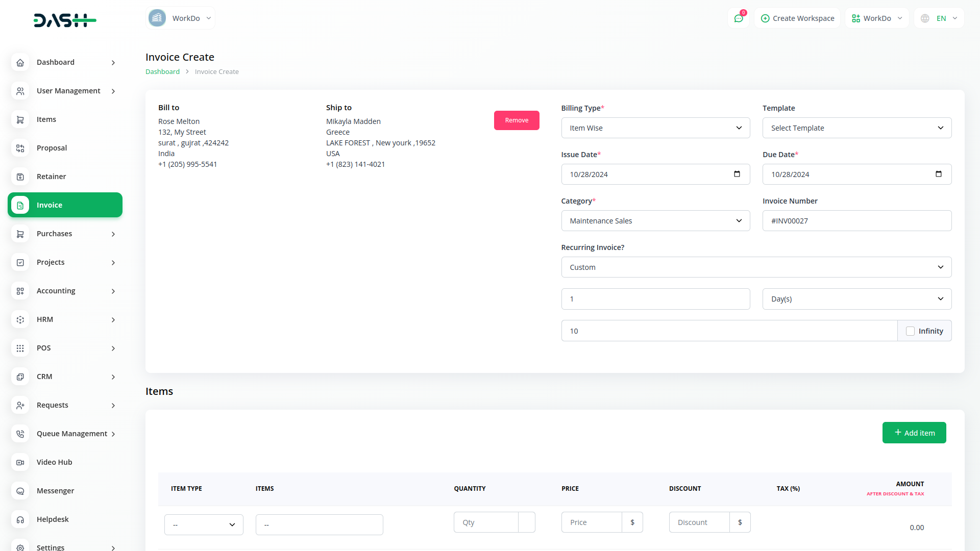Click the Remove button
Viewport: 980px width, 551px height.
pyautogui.click(x=516, y=120)
